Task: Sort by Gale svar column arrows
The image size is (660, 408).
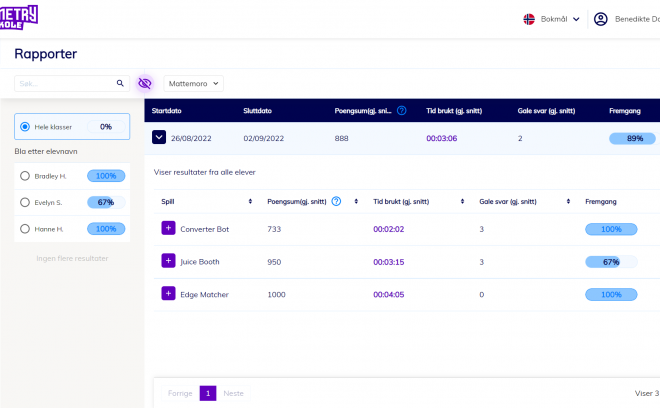Action: (568, 201)
